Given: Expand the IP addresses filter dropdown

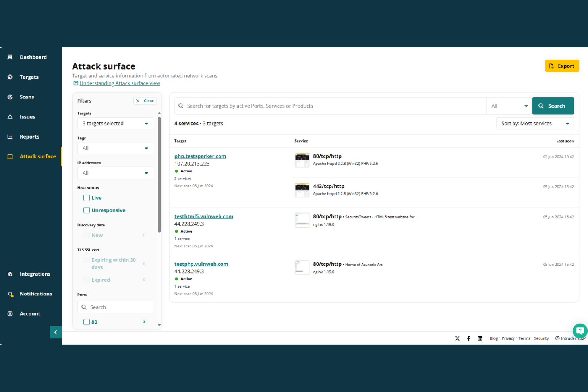Looking at the screenshot, I should [115, 173].
